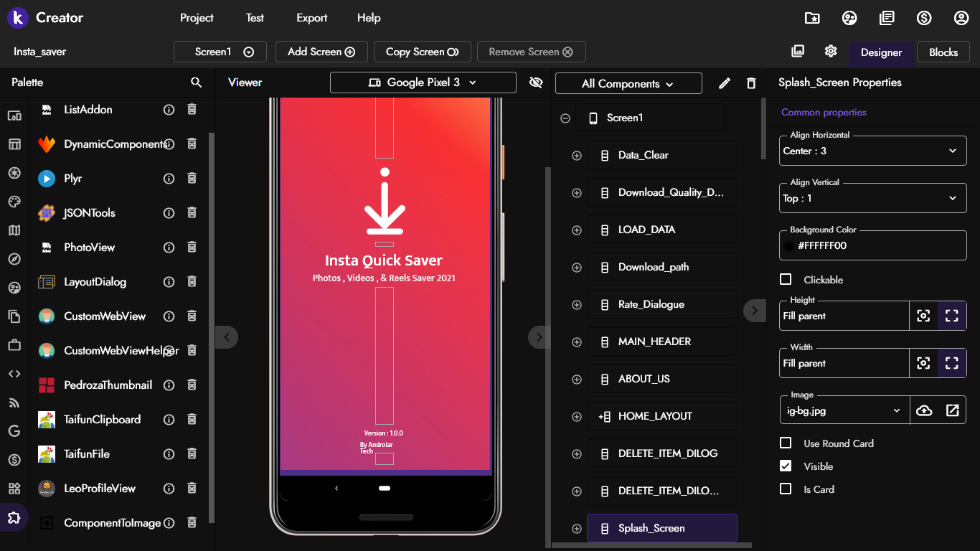Click Common properties link

[824, 112]
